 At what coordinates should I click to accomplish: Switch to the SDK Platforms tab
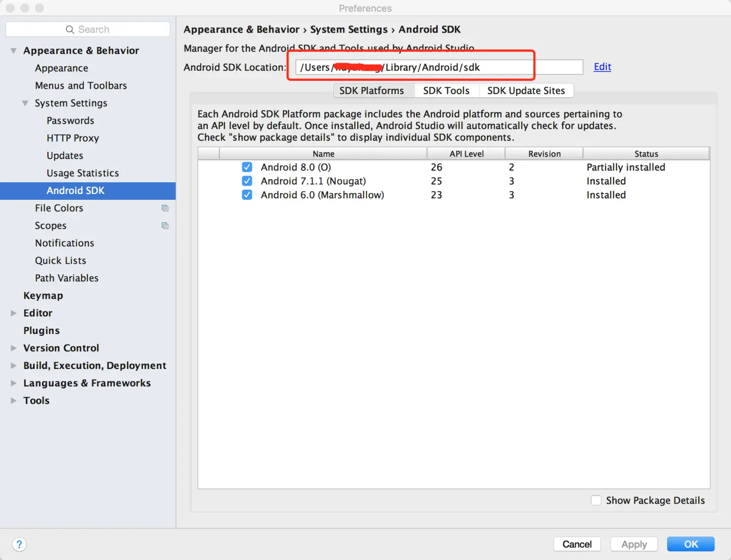tap(374, 91)
